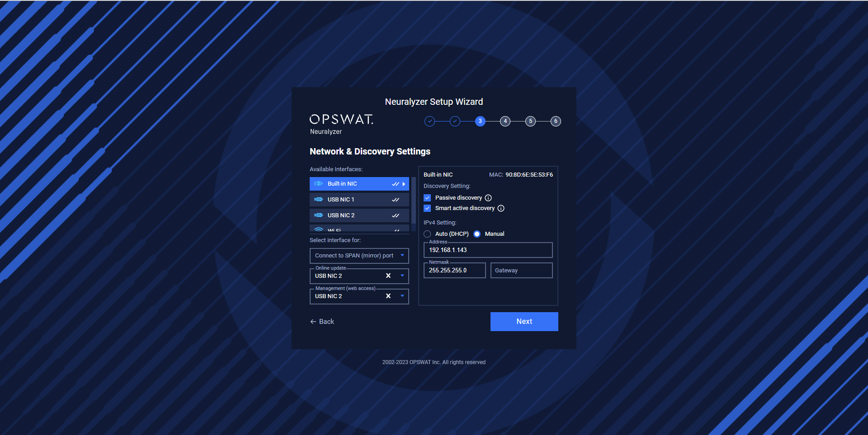This screenshot has height=435, width=868.
Task: Click current wizard step 3
Action: (x=480, y=121)
